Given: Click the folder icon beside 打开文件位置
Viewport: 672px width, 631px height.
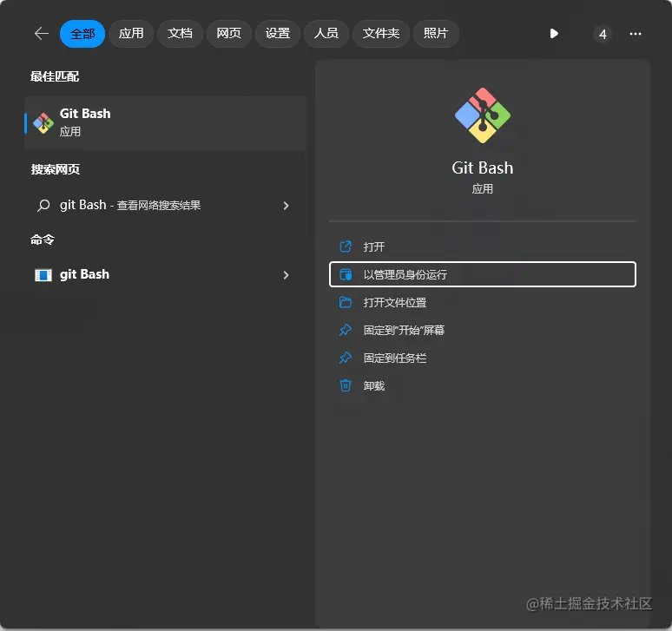Looking at the screenshot, I should click(346, 302).
